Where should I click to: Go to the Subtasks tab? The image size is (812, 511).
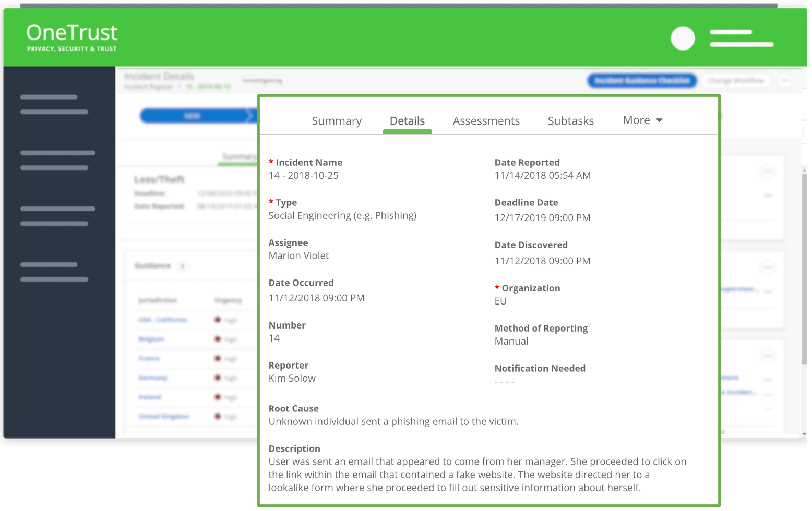click(x=571, y=121)
